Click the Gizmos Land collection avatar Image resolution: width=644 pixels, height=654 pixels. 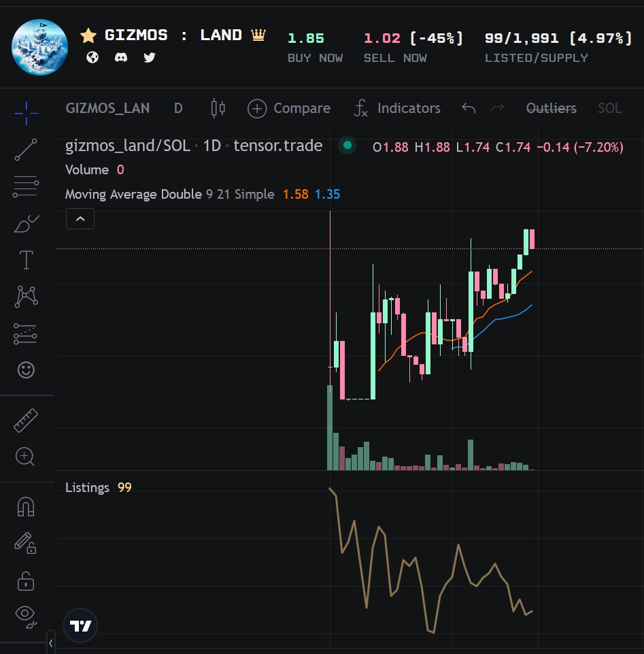pyautogui.click(x=39, y=47)
